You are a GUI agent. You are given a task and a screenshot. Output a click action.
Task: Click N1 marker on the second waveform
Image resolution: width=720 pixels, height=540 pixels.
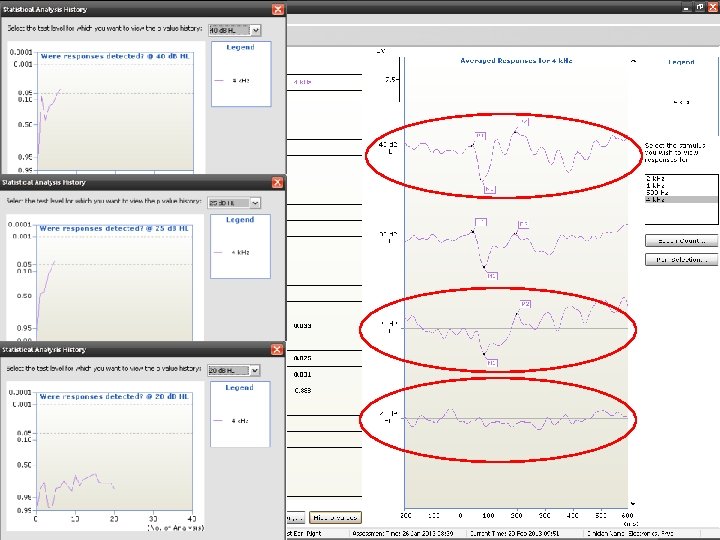492,276
